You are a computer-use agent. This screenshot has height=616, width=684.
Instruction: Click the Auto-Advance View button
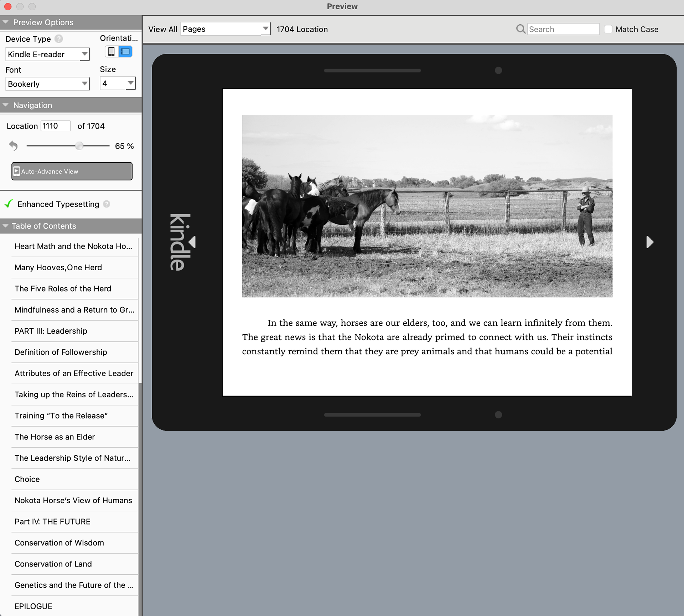coord(72,171)
